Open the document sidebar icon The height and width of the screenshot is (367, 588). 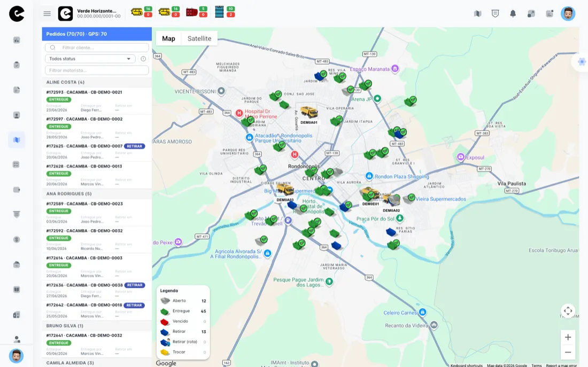17,90
